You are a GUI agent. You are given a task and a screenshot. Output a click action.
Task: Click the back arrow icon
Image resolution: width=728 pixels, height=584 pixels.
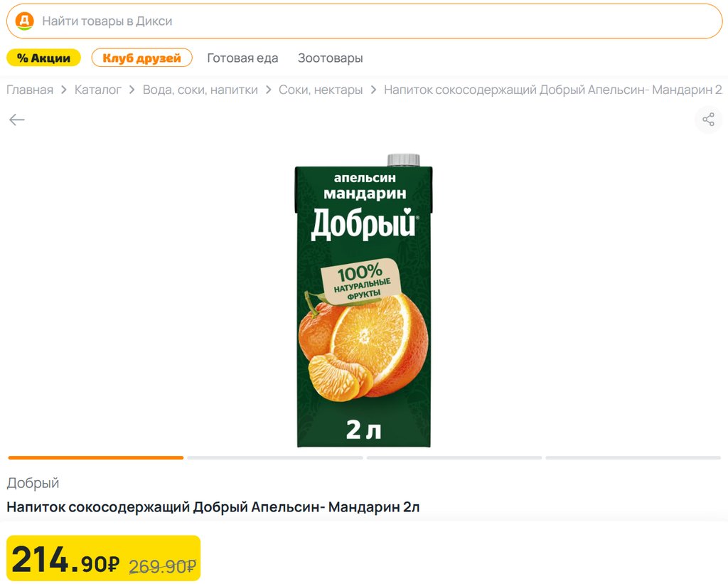pos(17,120)
